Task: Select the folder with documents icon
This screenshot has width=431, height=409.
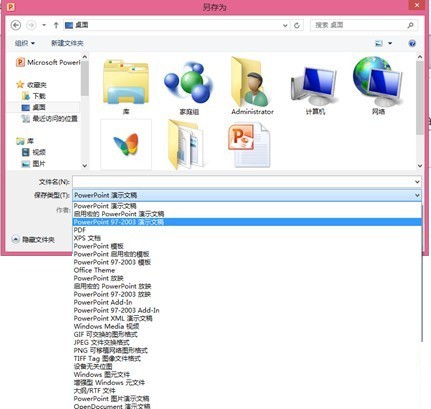Action: click(x=186, y=144)
